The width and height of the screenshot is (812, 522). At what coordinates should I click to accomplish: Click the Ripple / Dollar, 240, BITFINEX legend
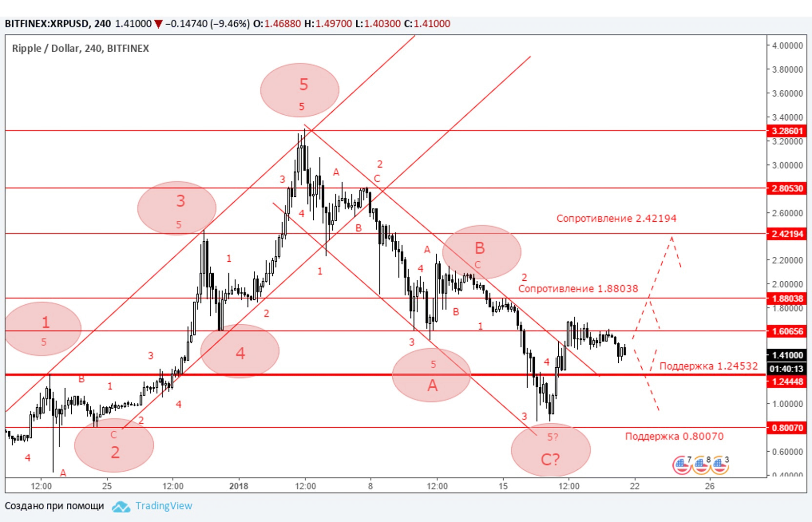tap(81, 48)
